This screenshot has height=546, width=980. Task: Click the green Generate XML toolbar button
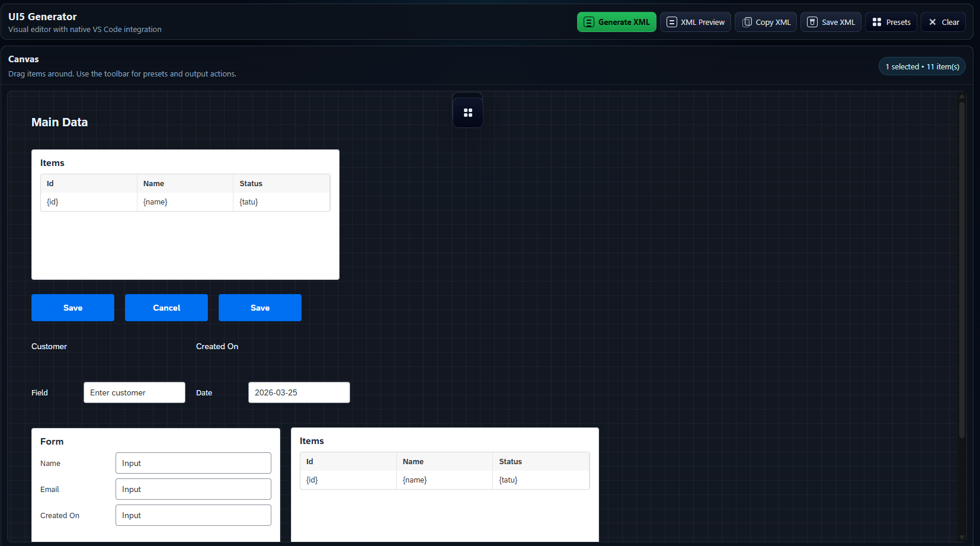617,22
